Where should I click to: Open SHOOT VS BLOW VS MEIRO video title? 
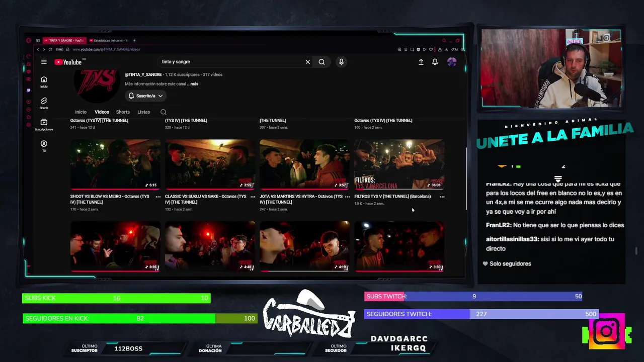(x=110, y=199)
